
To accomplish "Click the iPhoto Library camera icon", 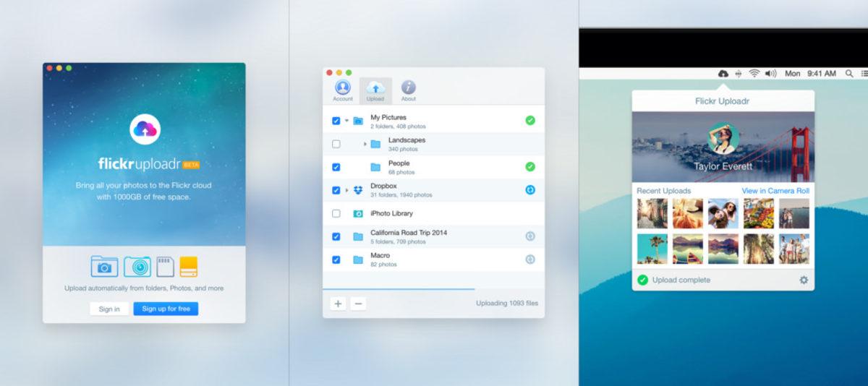I will click(357, 214).
